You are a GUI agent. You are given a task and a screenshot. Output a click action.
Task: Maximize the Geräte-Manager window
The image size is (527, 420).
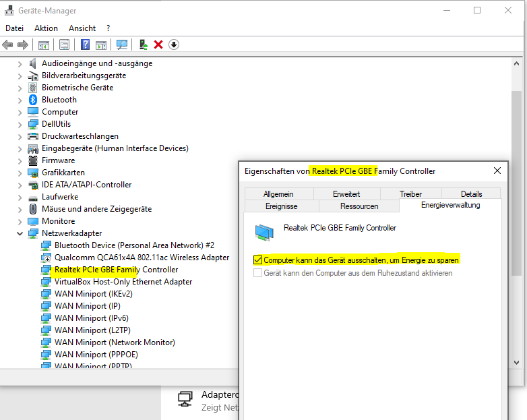(x=477, y=10)
